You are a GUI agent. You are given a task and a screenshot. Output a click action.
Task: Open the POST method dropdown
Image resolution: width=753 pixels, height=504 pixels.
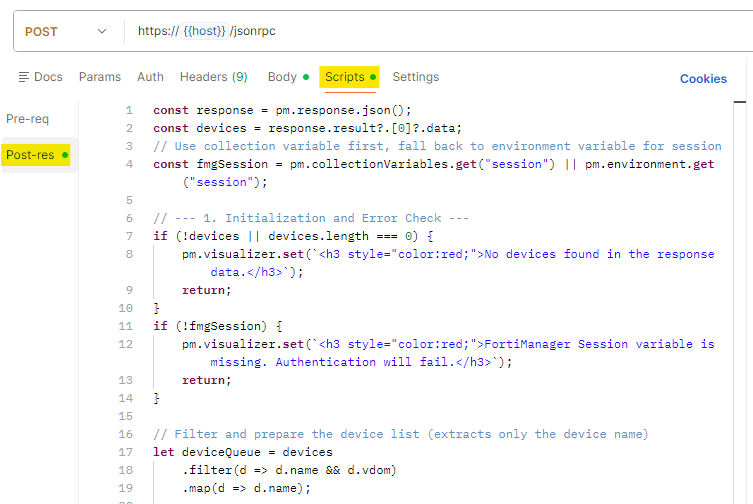click(x=65, y=32)
